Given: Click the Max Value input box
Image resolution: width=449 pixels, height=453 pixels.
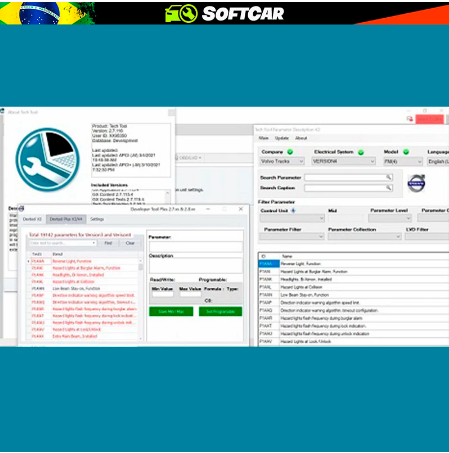Looking at the screenshot, I should point(190,294).
